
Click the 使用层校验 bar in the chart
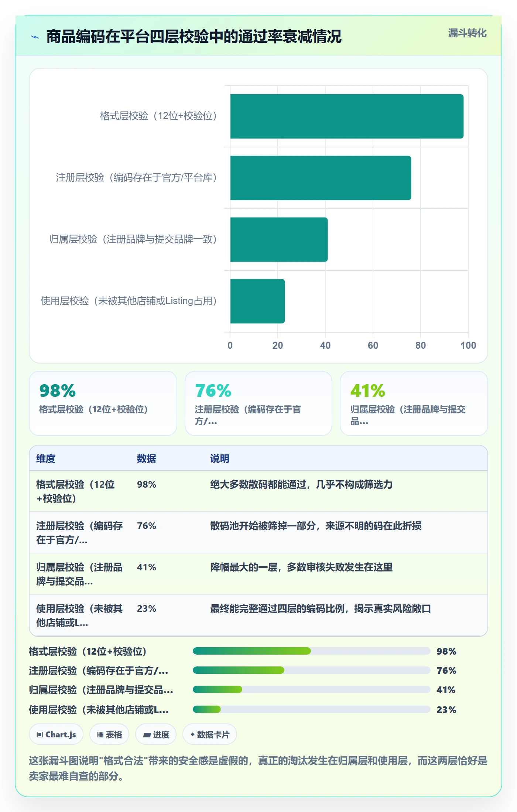[257, 301]
